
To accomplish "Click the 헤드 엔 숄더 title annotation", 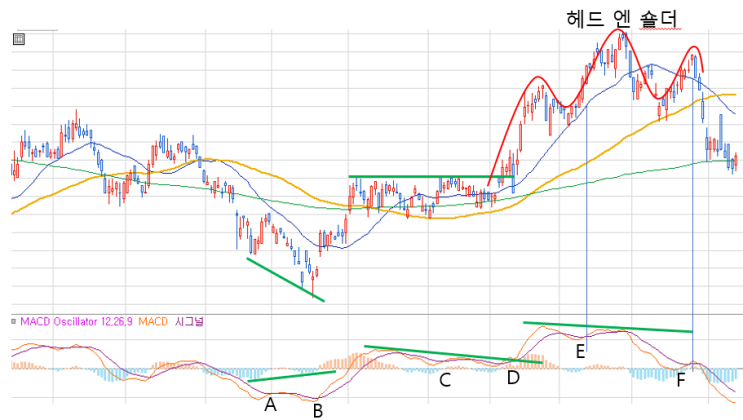I will point(622,19).
